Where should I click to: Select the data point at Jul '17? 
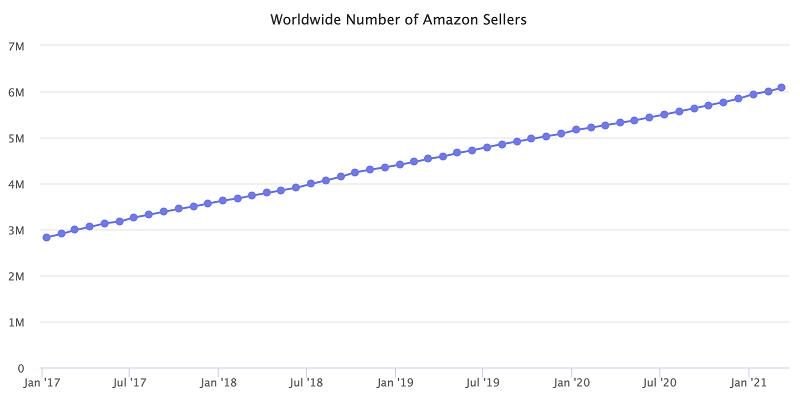click(134, 217)
